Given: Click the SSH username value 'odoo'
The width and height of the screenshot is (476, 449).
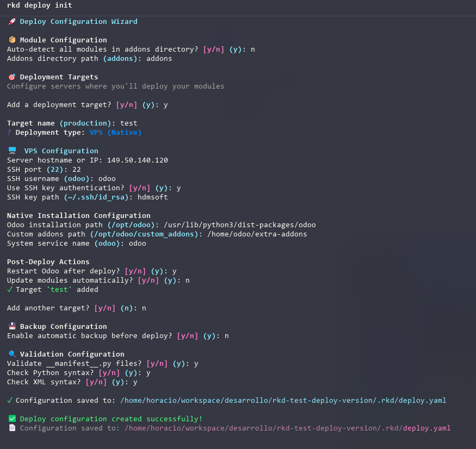Looking at the screenshot, I should pos(107,179).
